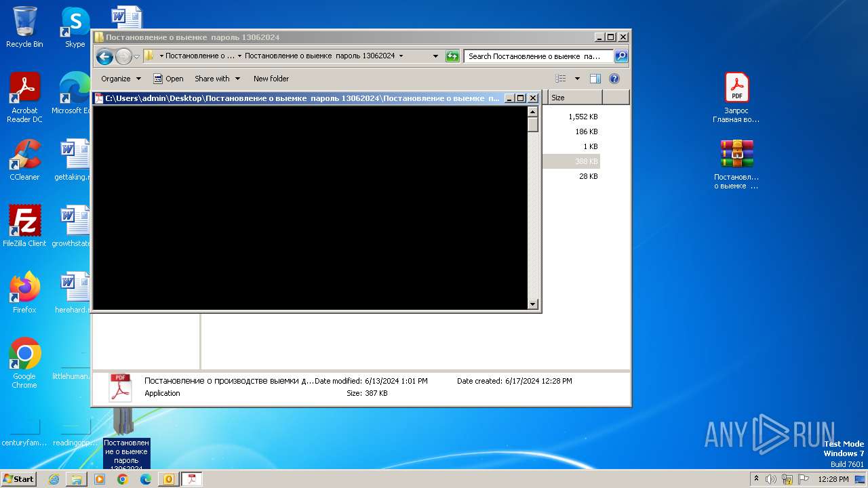The width and height of the screenshot is (868, 488).
Task: Open the Share with dropdown menu
Action: (x=217, y=79)
